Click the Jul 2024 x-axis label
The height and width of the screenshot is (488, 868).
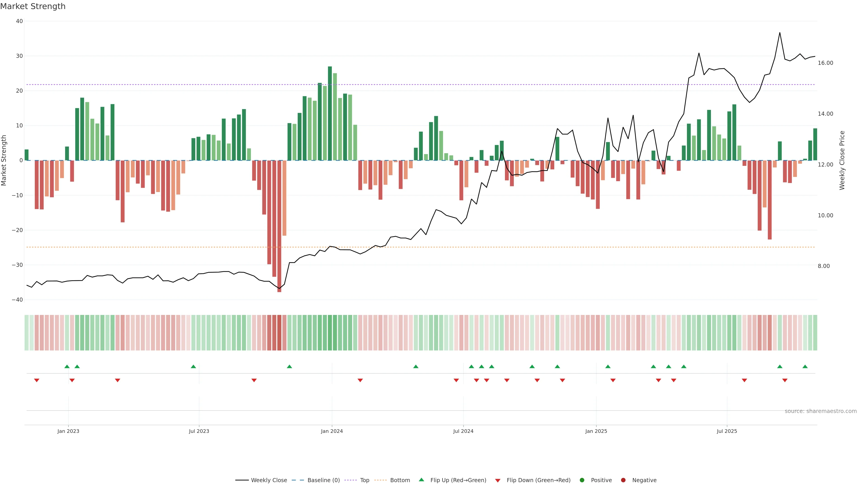click(463, 431)
